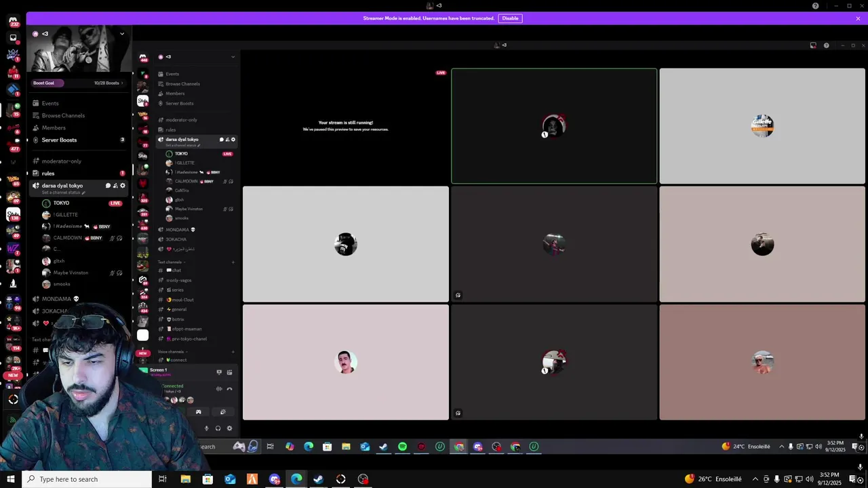Open the WZ server icon in outer server rail
The image size is (868, 488).
(x=13, y=249)
